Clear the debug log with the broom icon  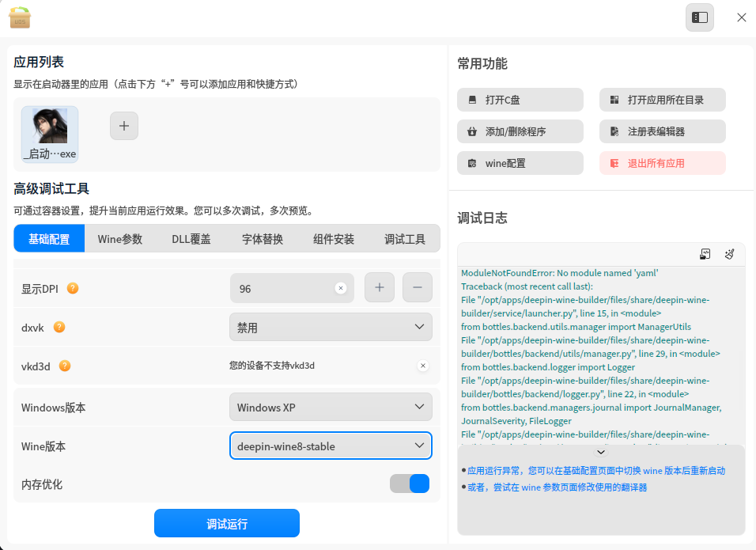point(731,253)
